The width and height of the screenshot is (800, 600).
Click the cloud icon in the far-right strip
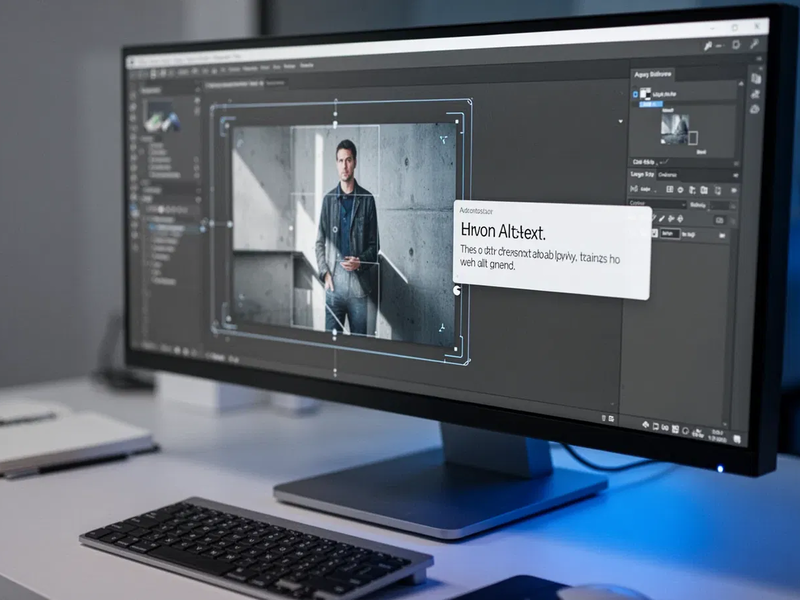pyautogui.click(x=756, y=110)
